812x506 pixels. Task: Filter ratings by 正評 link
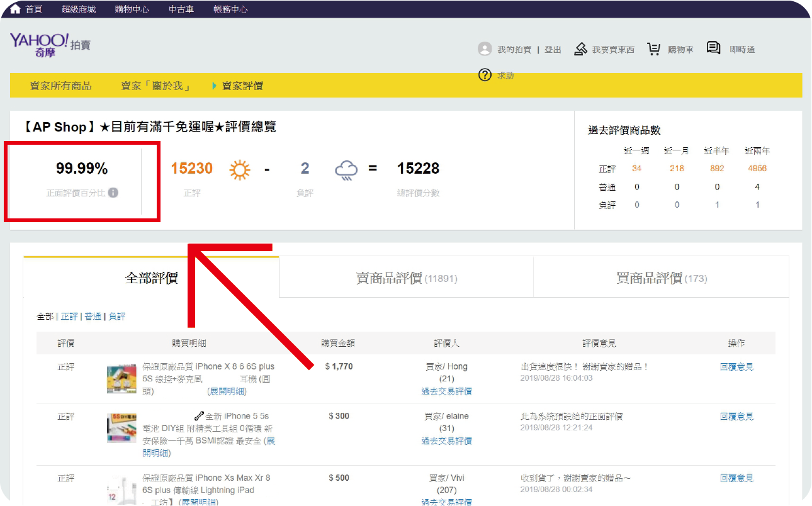click(x=69, y=317)
